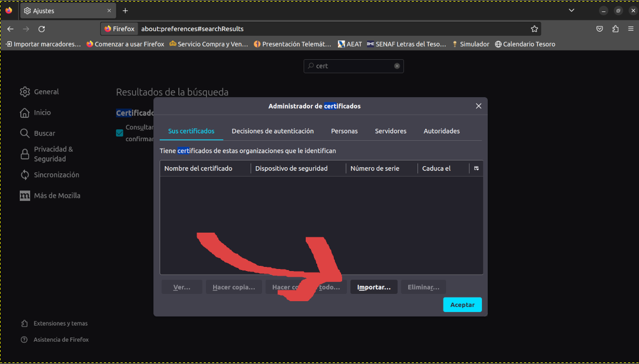Select the Personas tab

point(344,131)
